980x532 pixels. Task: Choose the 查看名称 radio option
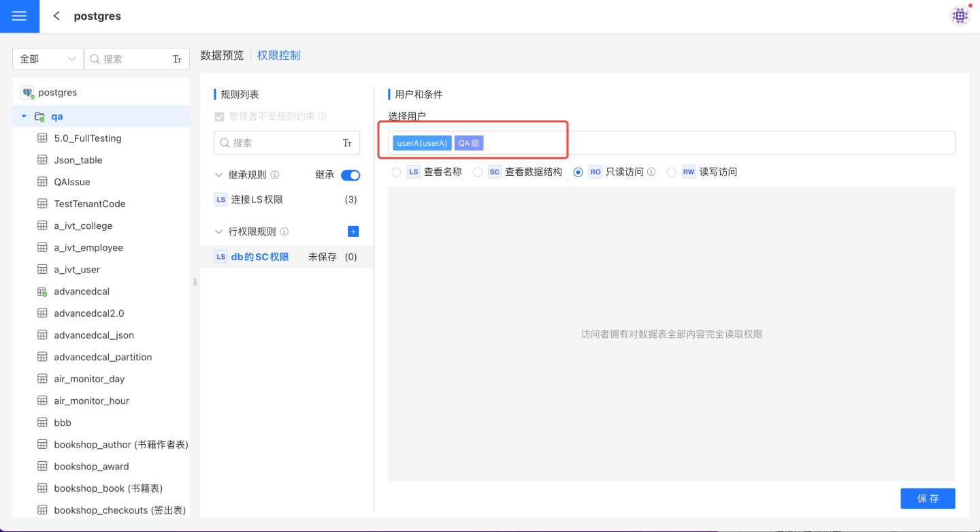(x=396, y=172)
